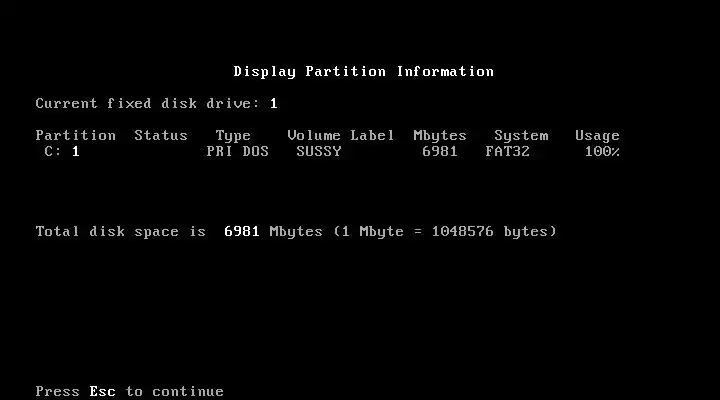
Task: Click the Status column header
Action: (161, 135)
